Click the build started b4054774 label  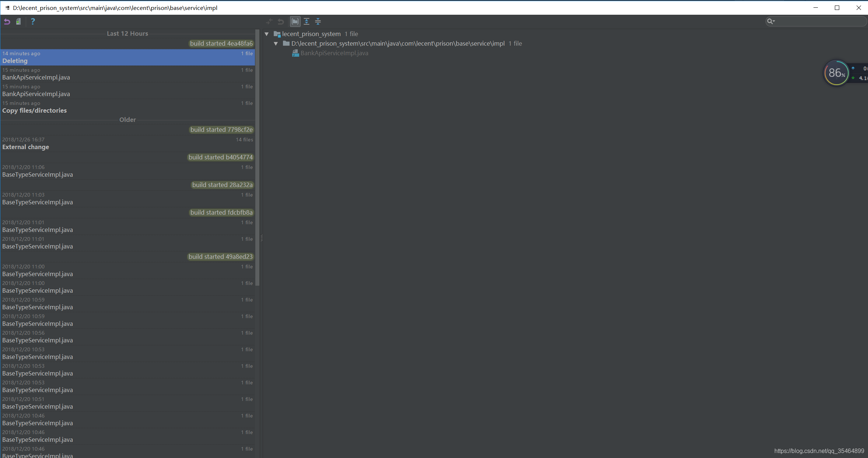(221, 157)
